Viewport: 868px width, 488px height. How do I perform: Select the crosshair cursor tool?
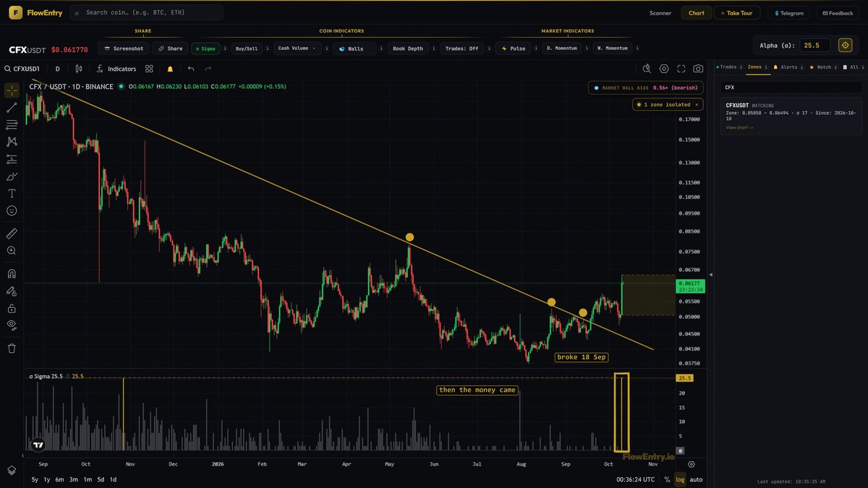click(x=12, y=90)
